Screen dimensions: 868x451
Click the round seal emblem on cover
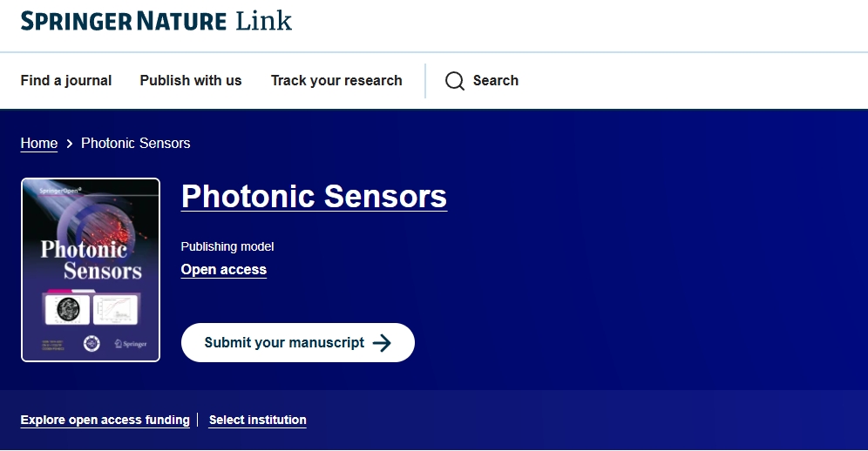92,344
